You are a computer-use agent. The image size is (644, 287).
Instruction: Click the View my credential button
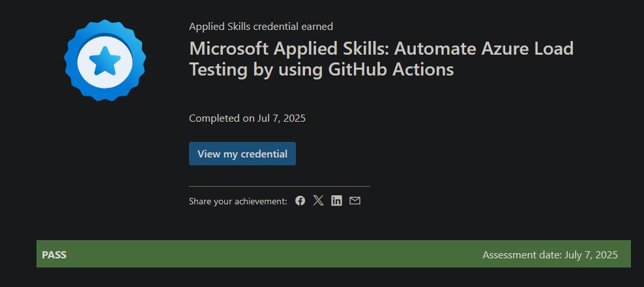pos(242,154)
